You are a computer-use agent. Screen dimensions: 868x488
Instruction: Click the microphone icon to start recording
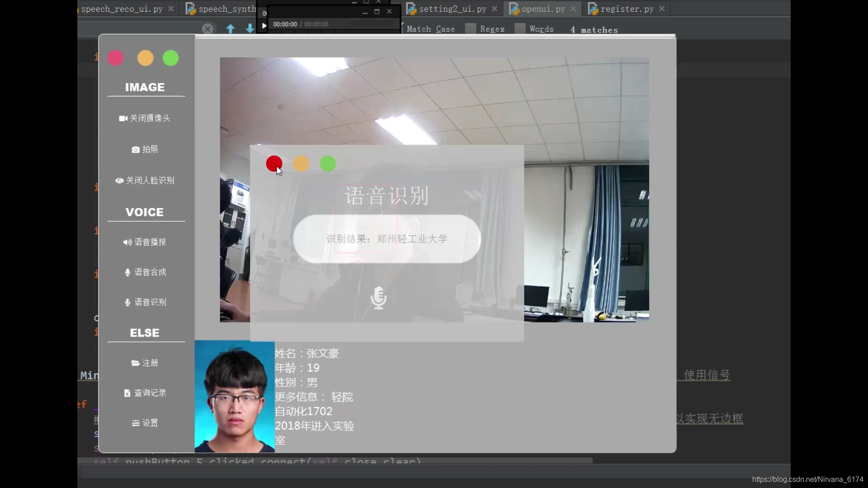pos(378,298)
